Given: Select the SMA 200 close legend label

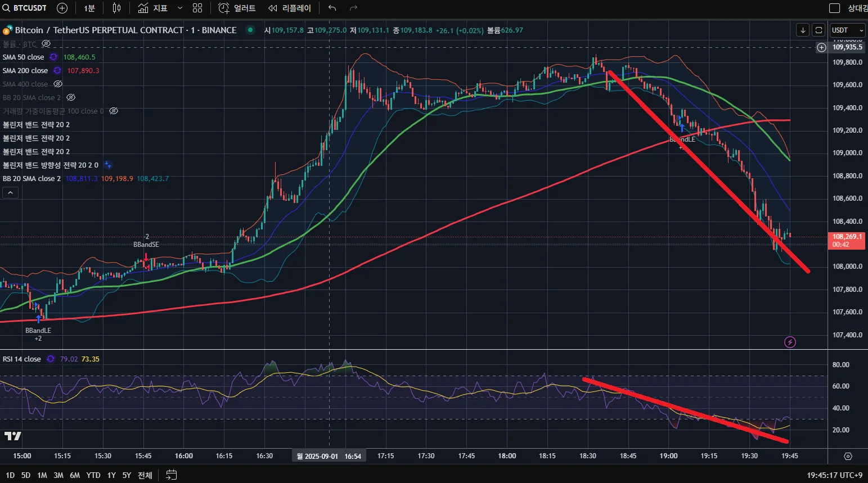Looking at the screenshot, I should click(x=25, y=70).
